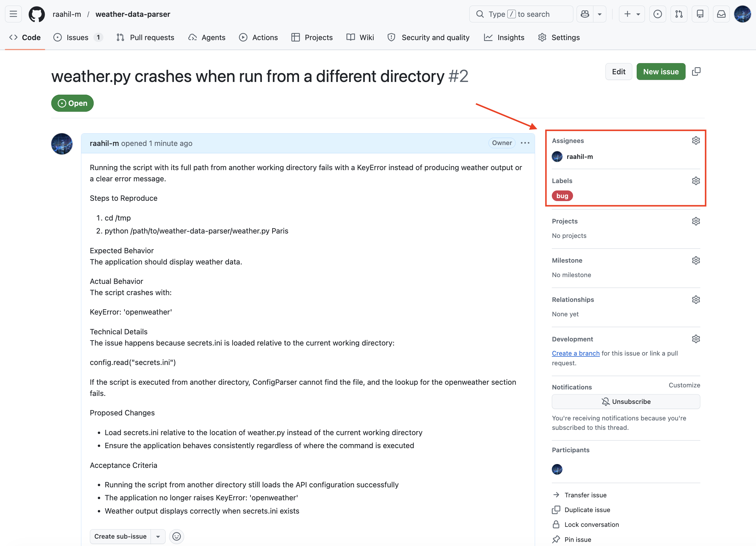Click Pin issue
Viewport: 756px width, 546px height.
pos(571,539)
